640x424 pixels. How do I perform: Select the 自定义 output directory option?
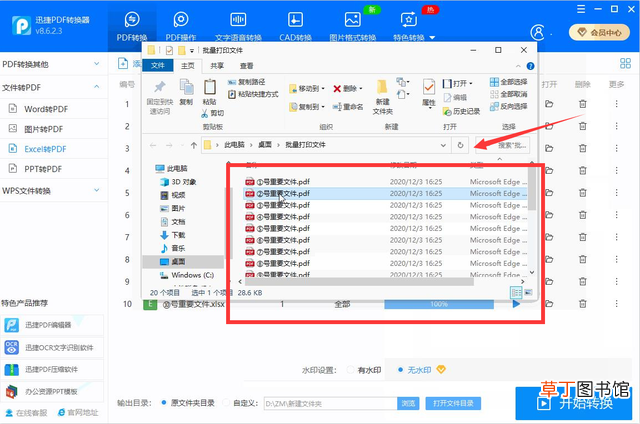point(226,403)
